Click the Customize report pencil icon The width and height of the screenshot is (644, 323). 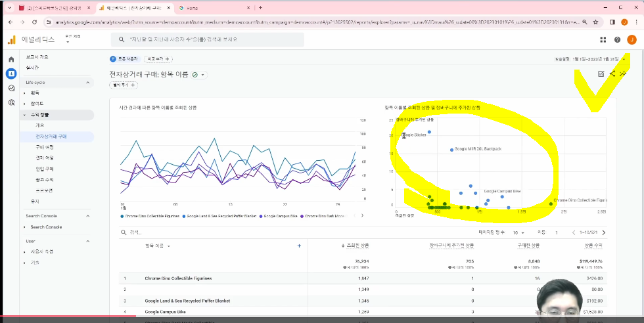[601, 74]
